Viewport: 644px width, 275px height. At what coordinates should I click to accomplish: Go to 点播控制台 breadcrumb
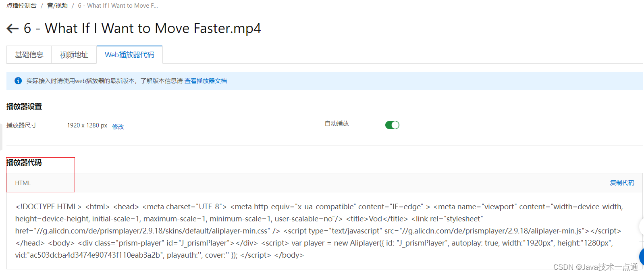coord(21,6)
